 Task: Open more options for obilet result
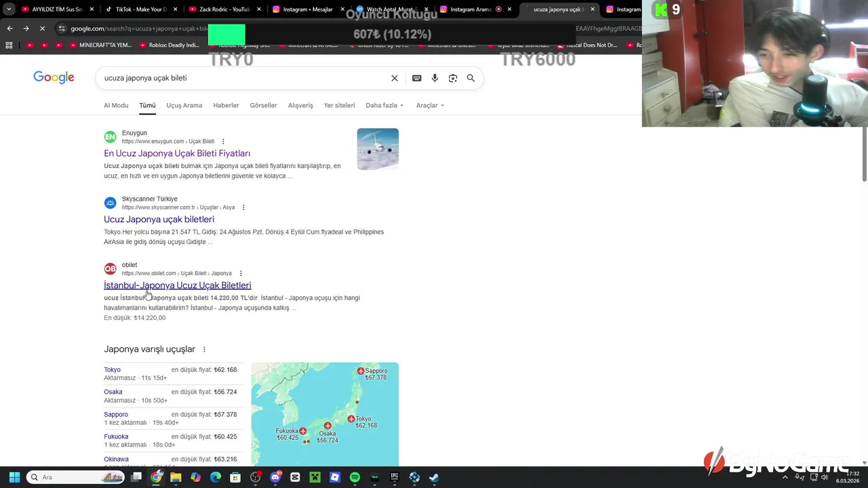[241, 273]
